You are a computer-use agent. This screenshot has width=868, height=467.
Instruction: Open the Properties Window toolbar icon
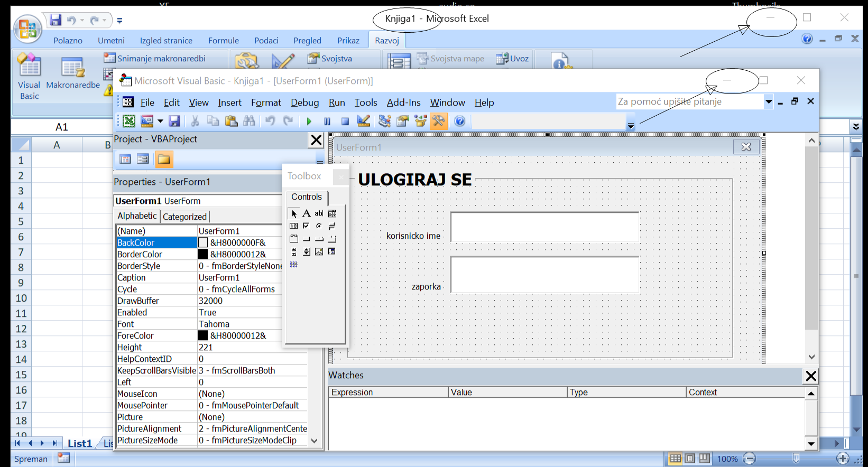pos(403,122)
